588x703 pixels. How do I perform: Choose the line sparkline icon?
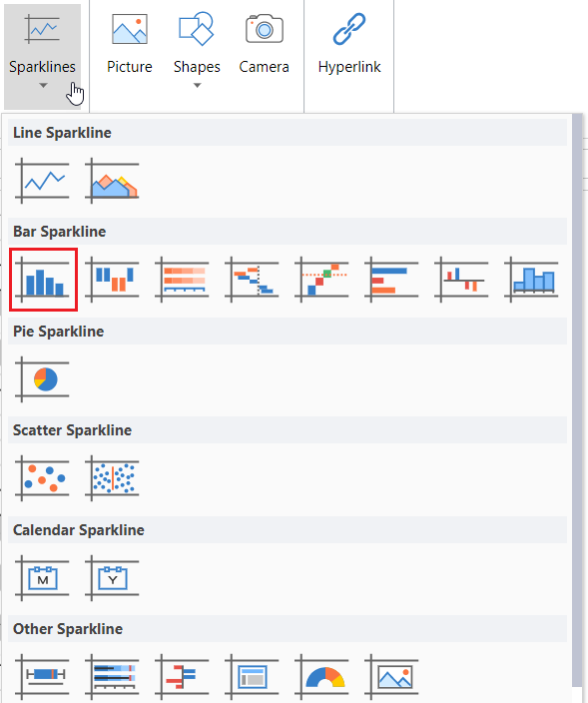(42, 181)
